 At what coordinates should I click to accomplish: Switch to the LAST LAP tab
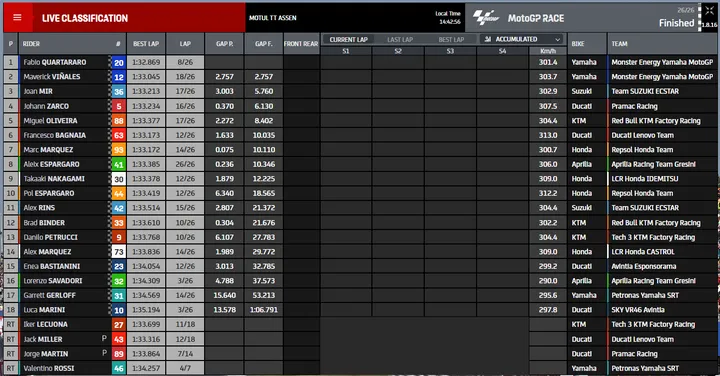coord(400,39)
